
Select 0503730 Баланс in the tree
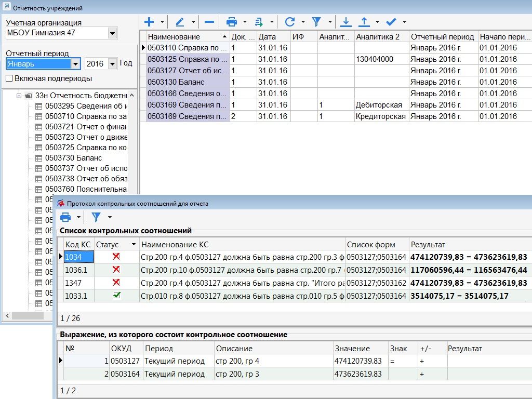[73, 158]
